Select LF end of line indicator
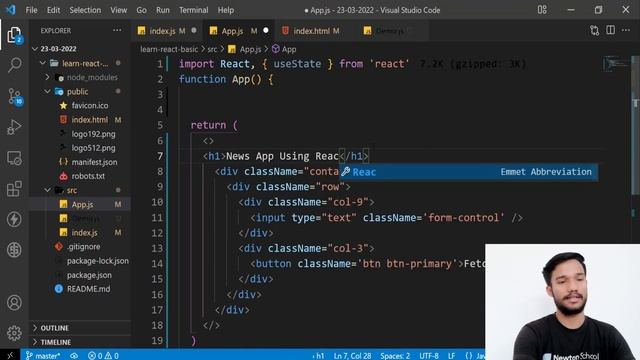Viewport: 640px width, 360px height. click(x=451, y=356)
